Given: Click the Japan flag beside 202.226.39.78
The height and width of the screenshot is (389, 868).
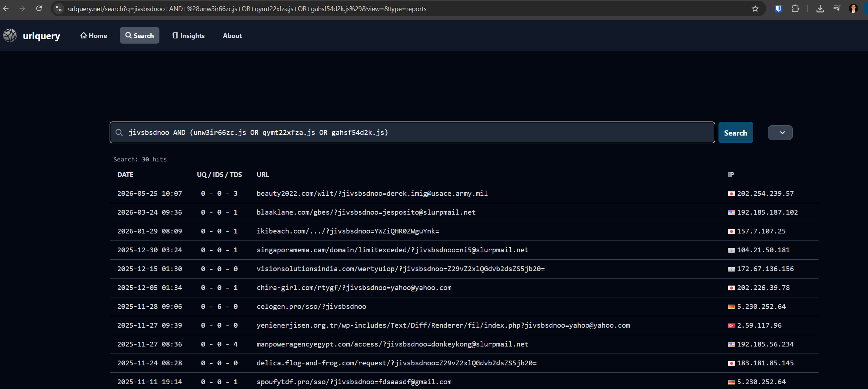Looking at the screenshot, I should coord(731,288).
